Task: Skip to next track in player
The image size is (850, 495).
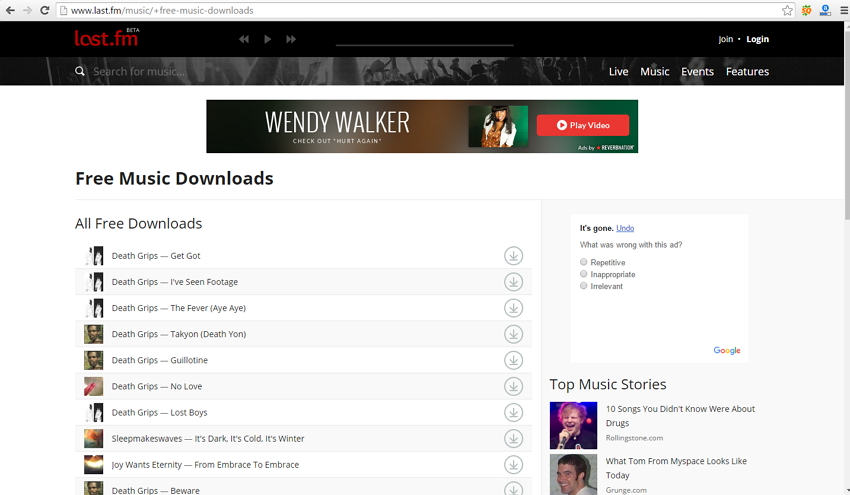Action: coord(291,39)
